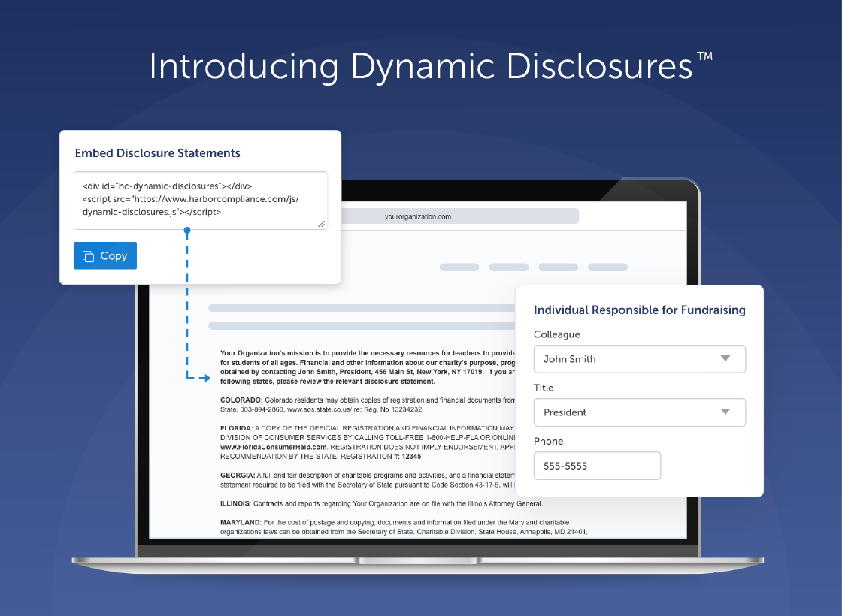Click the 'GEORGIA:' disclosure paragraph heading
Viewport: 842px width, 616px height.
[x=238, y=476]
